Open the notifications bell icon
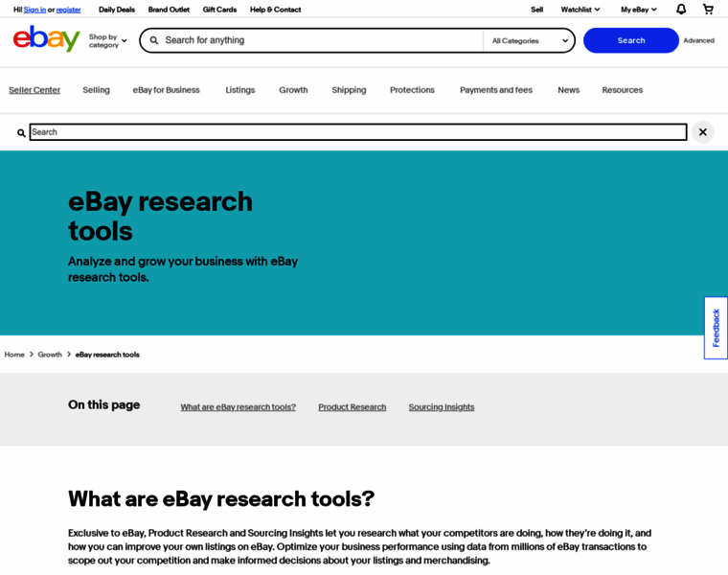This screenshot has width=728, height=575. click(x=681, y=10)
